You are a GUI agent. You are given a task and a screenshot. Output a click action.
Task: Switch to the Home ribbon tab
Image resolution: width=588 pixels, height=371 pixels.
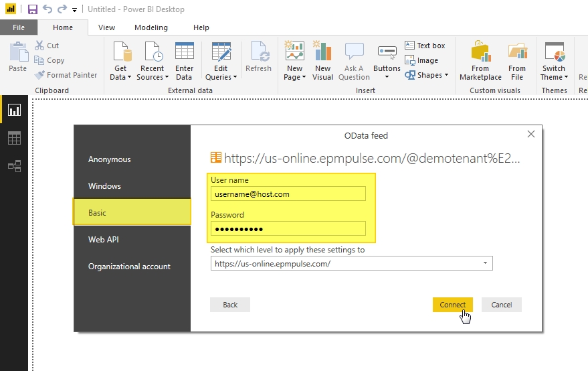coord(63,27)
